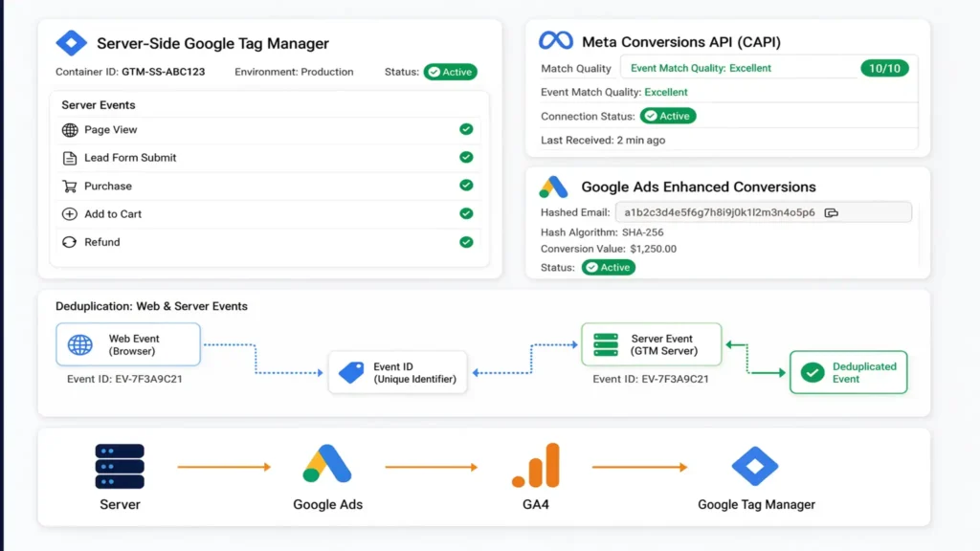Viewport: 980px width, 551px height.
Task: Select the Event ID (Unique Identifier) box
Action: pos(397,373)
